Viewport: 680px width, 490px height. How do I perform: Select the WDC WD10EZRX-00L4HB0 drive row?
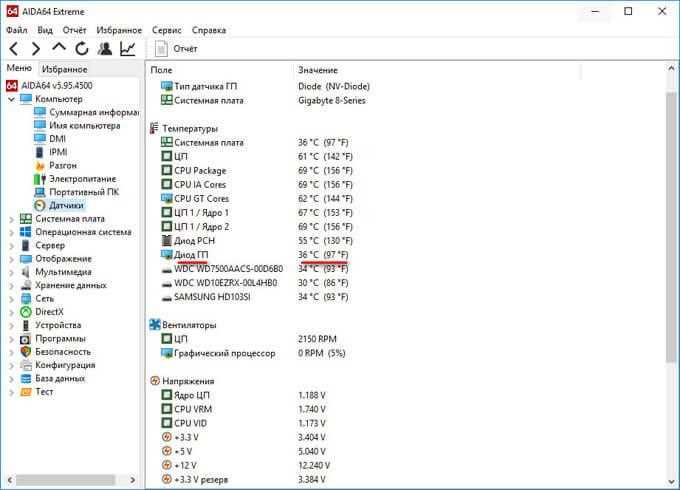tap(255, 283)
